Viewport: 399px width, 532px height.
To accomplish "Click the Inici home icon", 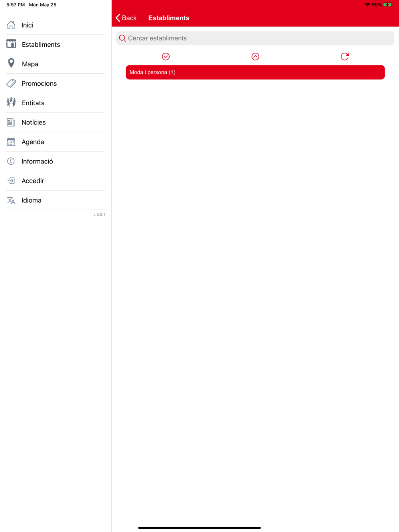I will click(x=11, y=25).
